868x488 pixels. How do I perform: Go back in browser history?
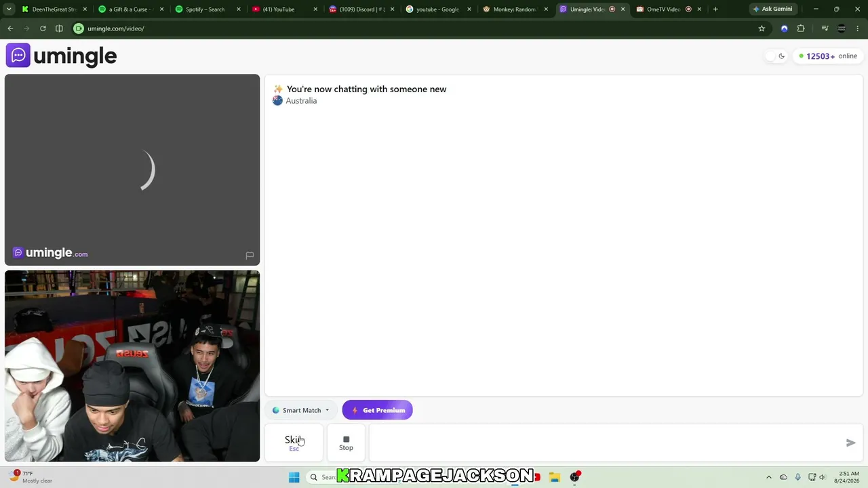click(x=10, y=28)
